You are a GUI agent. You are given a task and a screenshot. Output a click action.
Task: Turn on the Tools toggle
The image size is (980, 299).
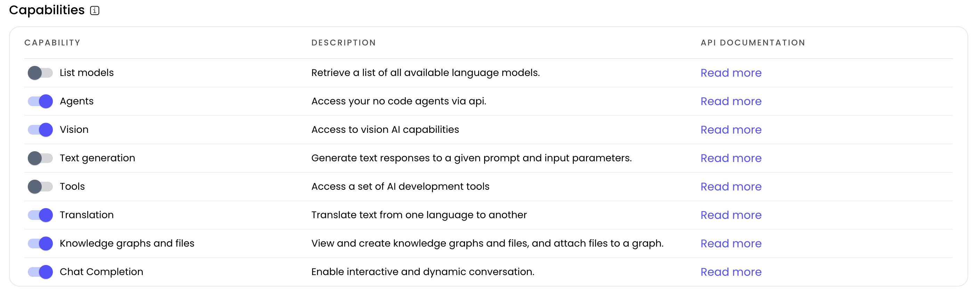40,187
